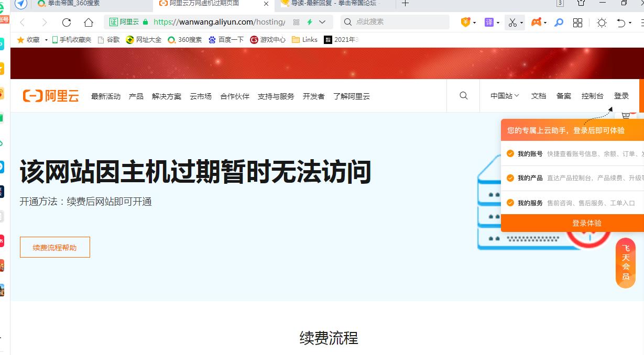The height and width of the screenshot is (355, 644).
Task: Open the 开发者 menu
Action: [314, 96]
